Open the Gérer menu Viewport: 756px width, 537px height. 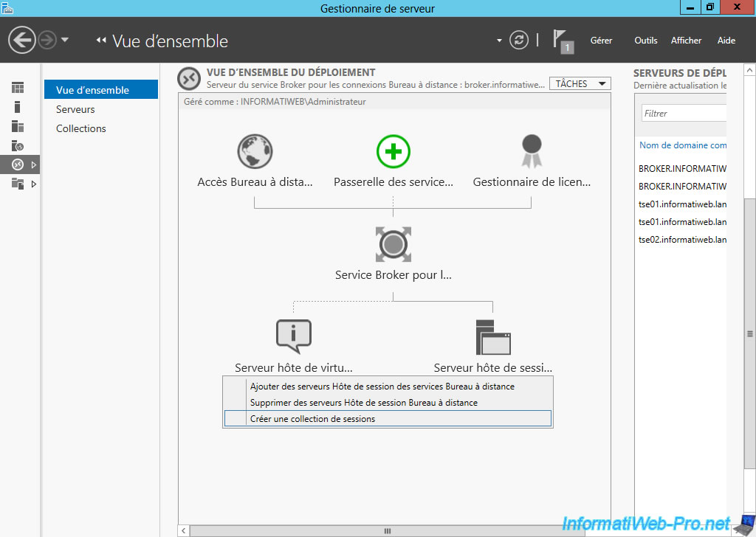[x=601, y=41]
